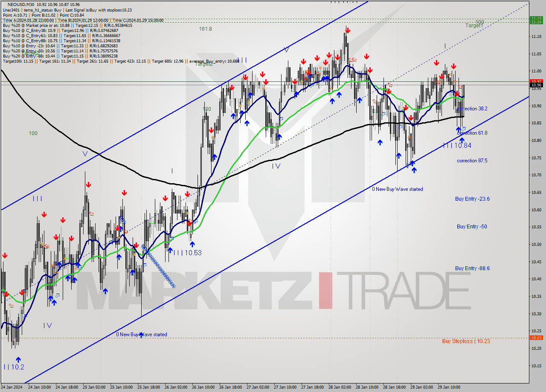Select the 'Buy Entry -23.6' label
This screenshot has width=546, height=392.
click(x=472, y=199)
